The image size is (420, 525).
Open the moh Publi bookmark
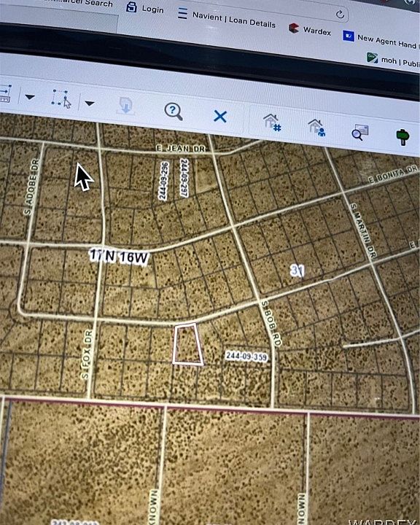coord(393,60)
